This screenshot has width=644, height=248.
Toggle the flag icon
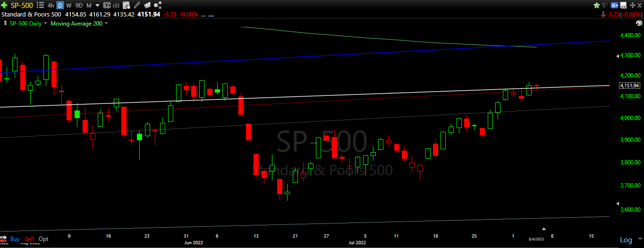(605, 5)
